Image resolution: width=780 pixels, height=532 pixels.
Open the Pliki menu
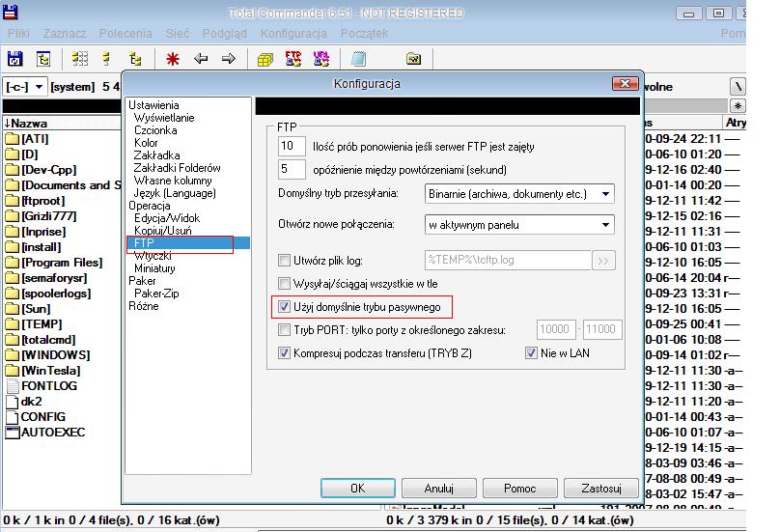18,34
